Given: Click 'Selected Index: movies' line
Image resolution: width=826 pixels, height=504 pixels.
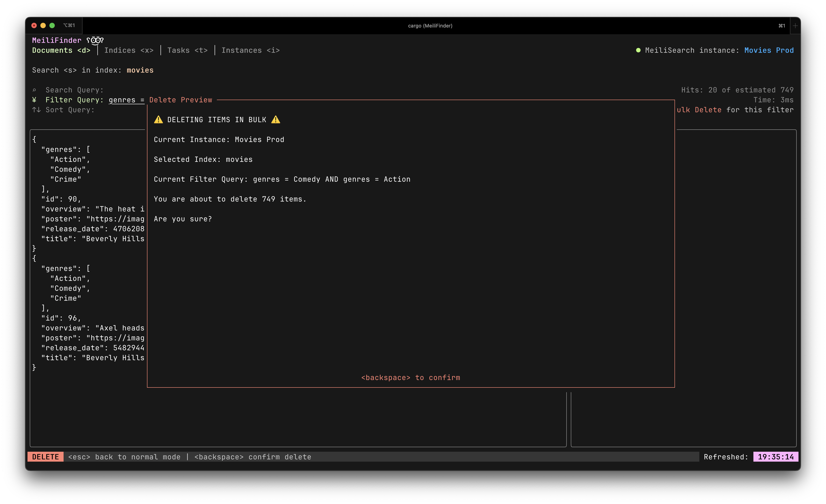Looking at the screenshot, I should coord(203,160).
